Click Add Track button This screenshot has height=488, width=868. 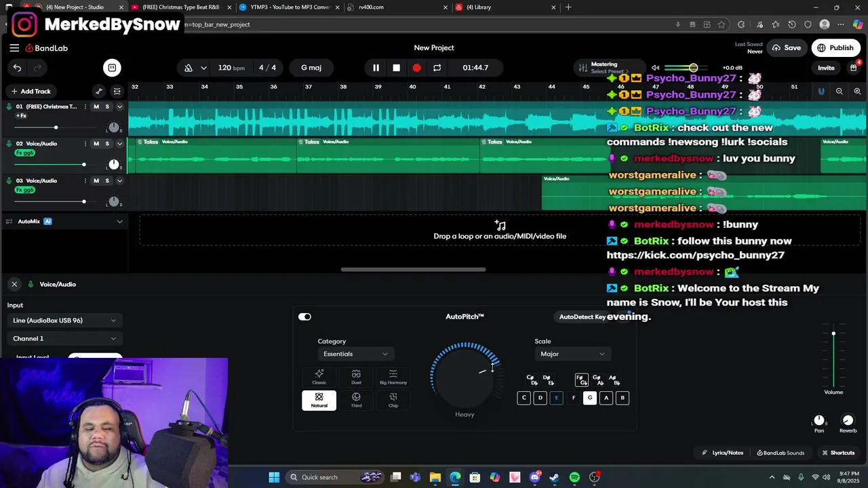(31, 91)
